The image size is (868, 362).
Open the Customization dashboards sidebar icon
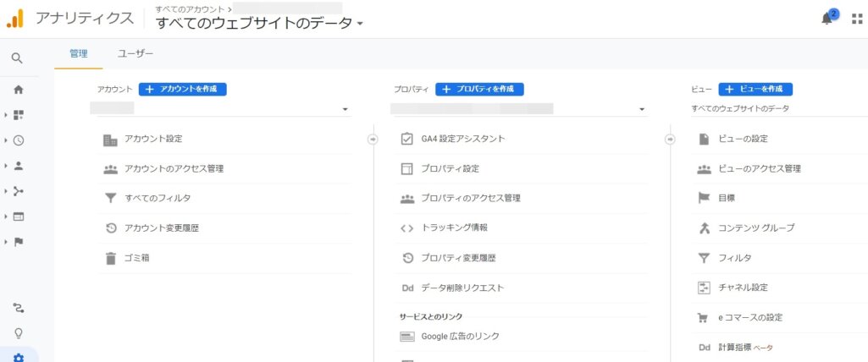19,115
